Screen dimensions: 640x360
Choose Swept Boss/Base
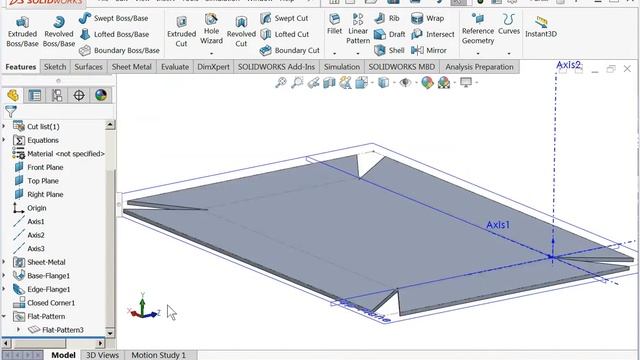[113, 18]
